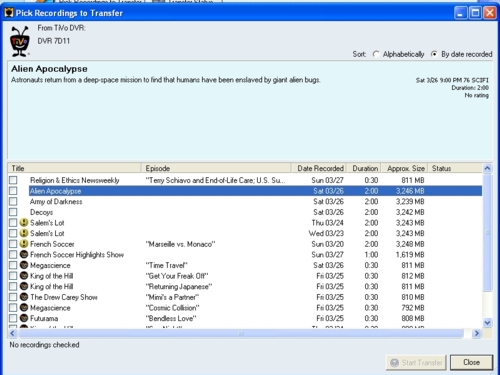Click the TiVo icon in the title bar
Viewport: 500px width, 375px height.
click(9, 13)
